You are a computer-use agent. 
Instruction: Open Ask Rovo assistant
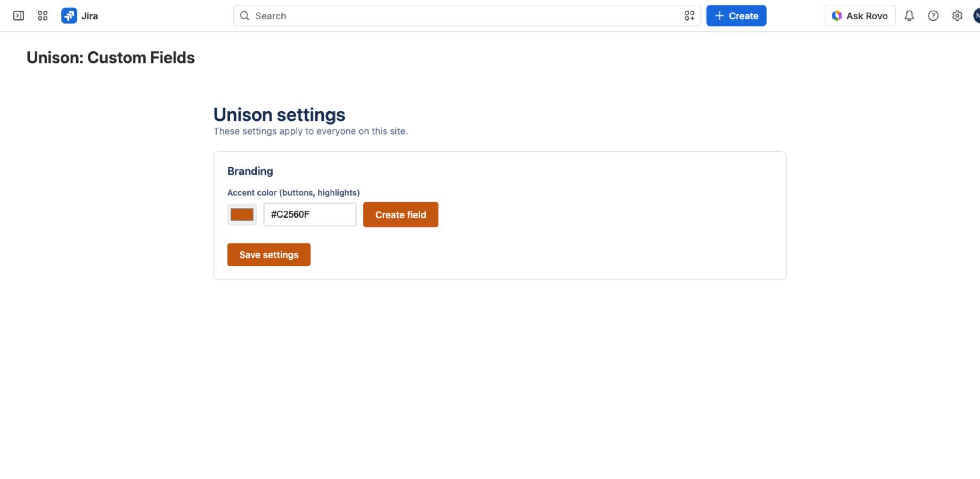coord(860,16)
